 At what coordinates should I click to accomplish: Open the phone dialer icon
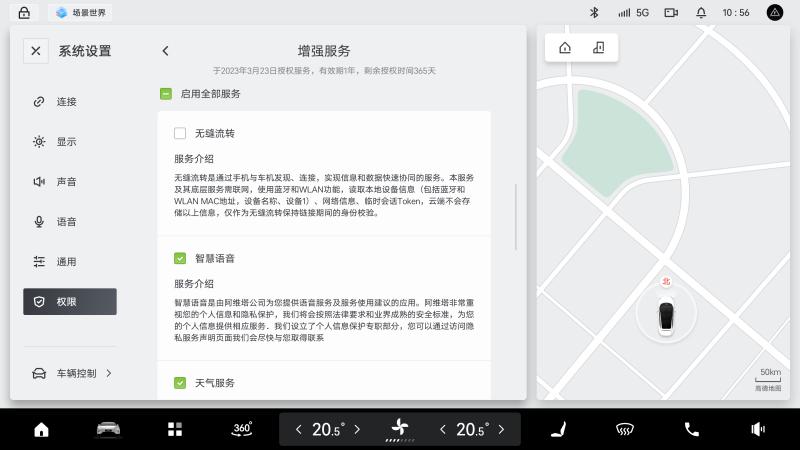[x=691, y=430]
